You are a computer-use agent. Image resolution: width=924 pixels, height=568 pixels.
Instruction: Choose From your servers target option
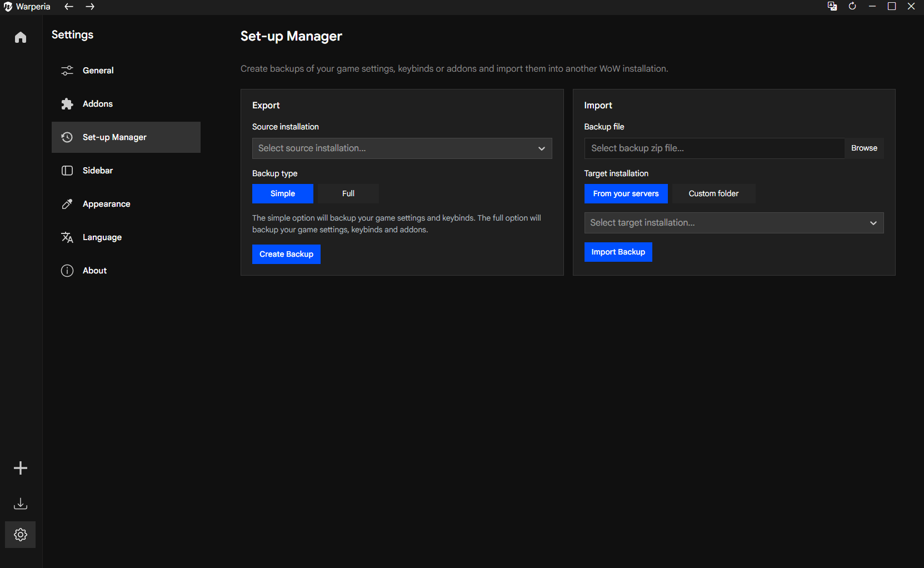pos(626,193)
